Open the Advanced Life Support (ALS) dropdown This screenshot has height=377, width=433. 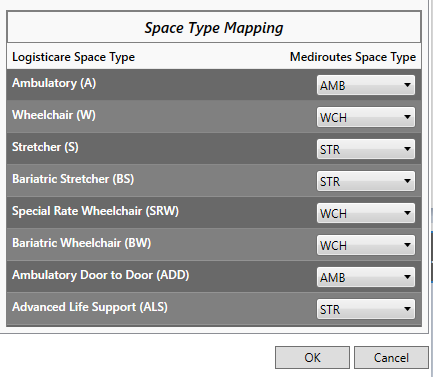pos(366,309)
